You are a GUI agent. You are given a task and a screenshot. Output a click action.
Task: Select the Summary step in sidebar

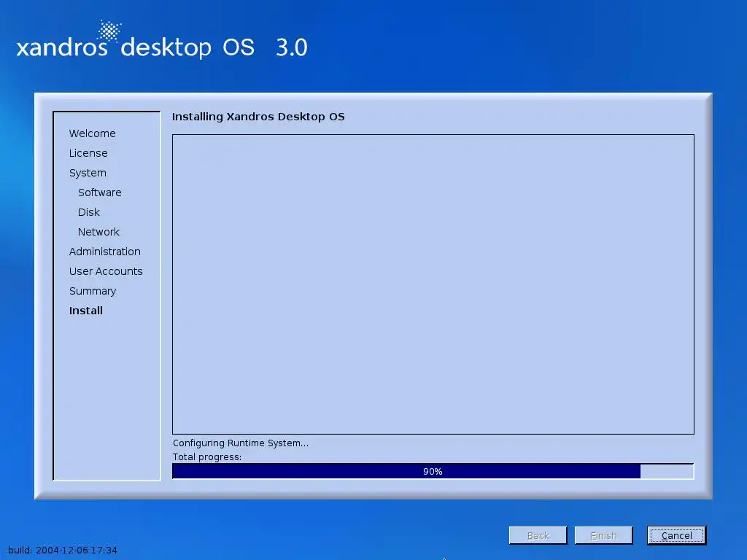pyautogui.click(x=93, y=291)
